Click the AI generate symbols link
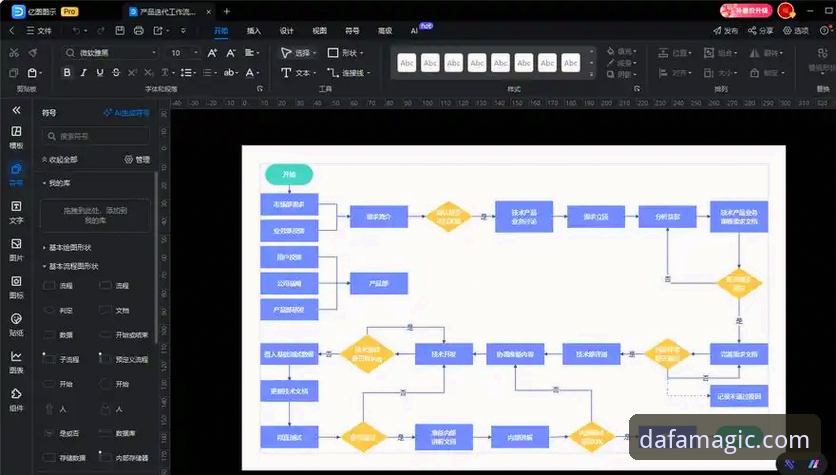 [127, 113]
